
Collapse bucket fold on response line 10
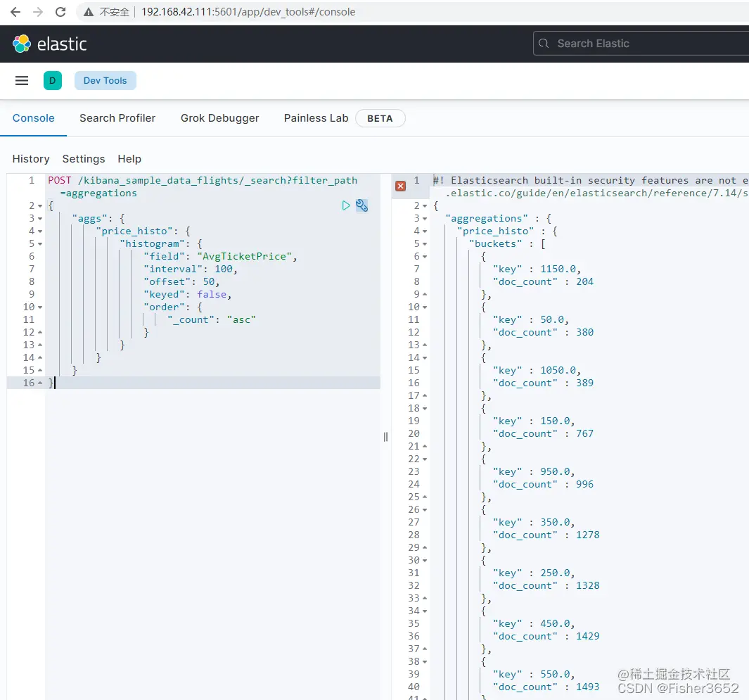425,307
